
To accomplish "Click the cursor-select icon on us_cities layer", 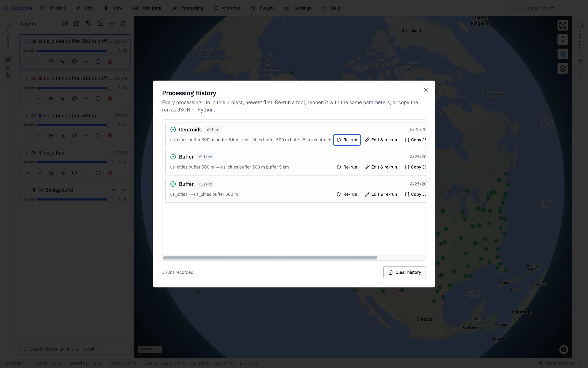I will [x=63, y=173].
